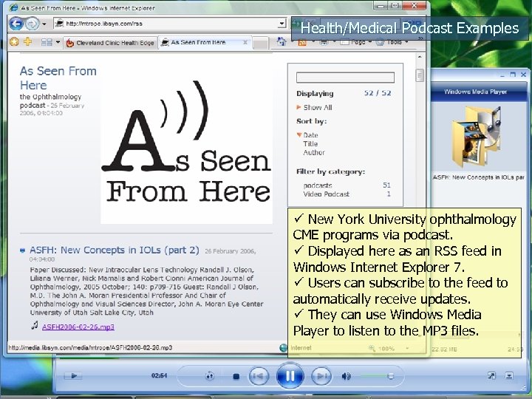Open a new blank tab
Viewport: 532px width, 399px height.
click(261, 44)
